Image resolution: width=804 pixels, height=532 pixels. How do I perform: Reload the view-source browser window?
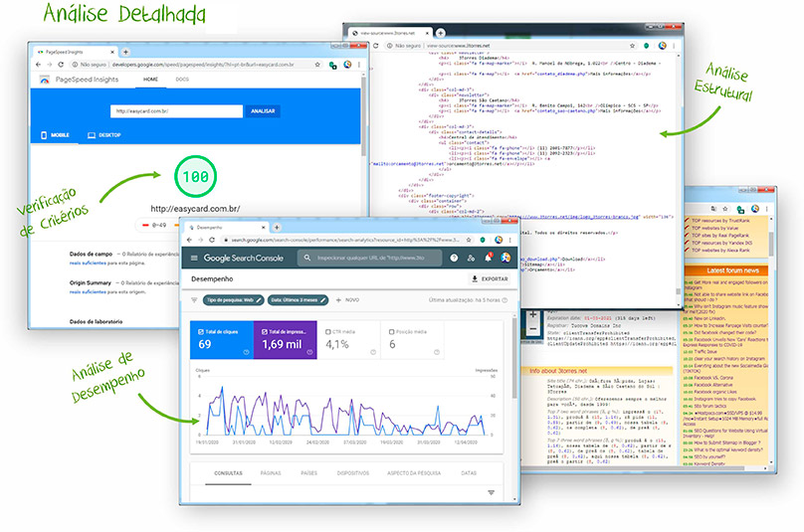click(376, 46)
